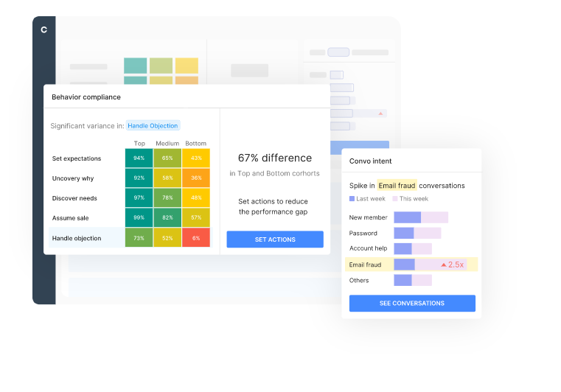Screen dimensions: 561x392
Task: Click the Uncovery why Top 92% cell
Action: tap(139, 178)
